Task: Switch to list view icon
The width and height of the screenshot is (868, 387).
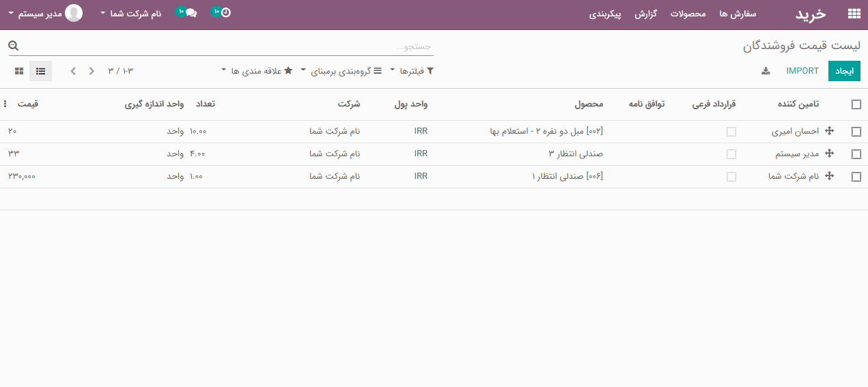Action: [41, 71]
